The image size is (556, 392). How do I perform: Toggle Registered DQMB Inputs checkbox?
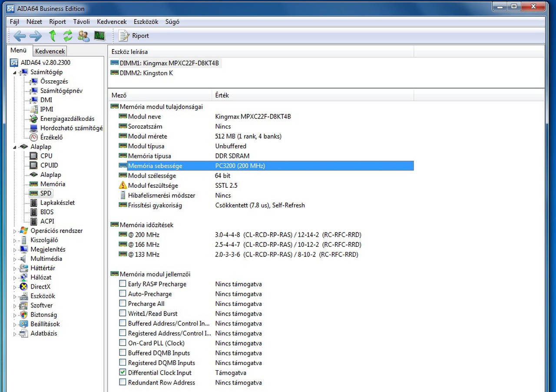click(122, 362)
